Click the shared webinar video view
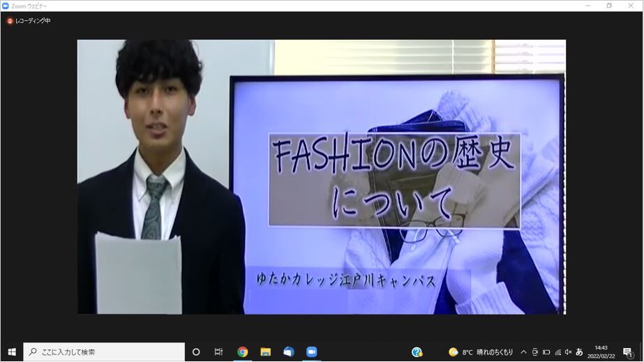Viewport: 644px width, 362px height. [322, 177]
